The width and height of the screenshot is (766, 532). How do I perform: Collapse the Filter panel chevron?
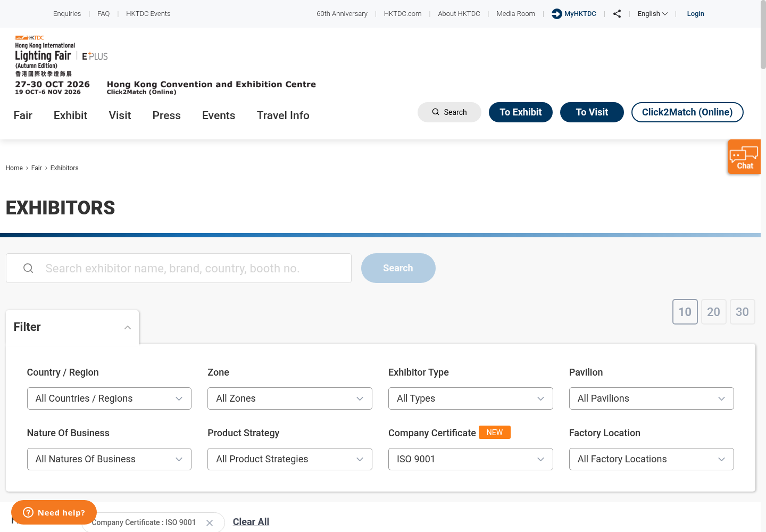pos(128,327)
